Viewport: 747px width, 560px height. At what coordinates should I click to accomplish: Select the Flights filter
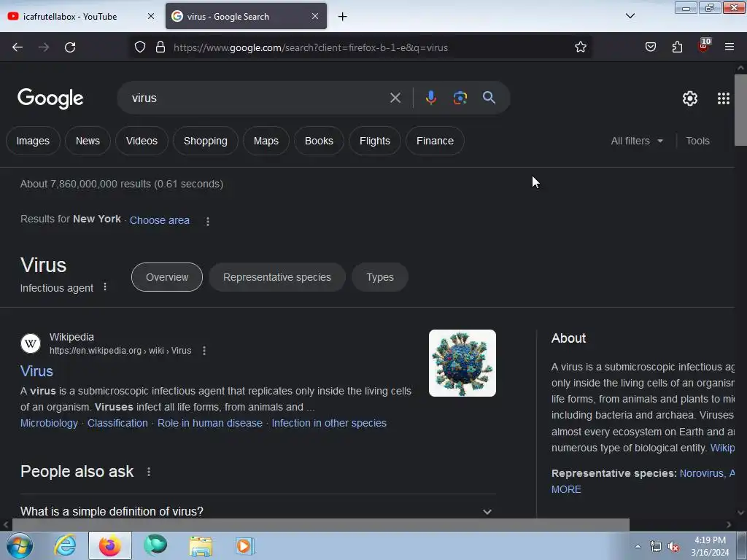point(374,141)
